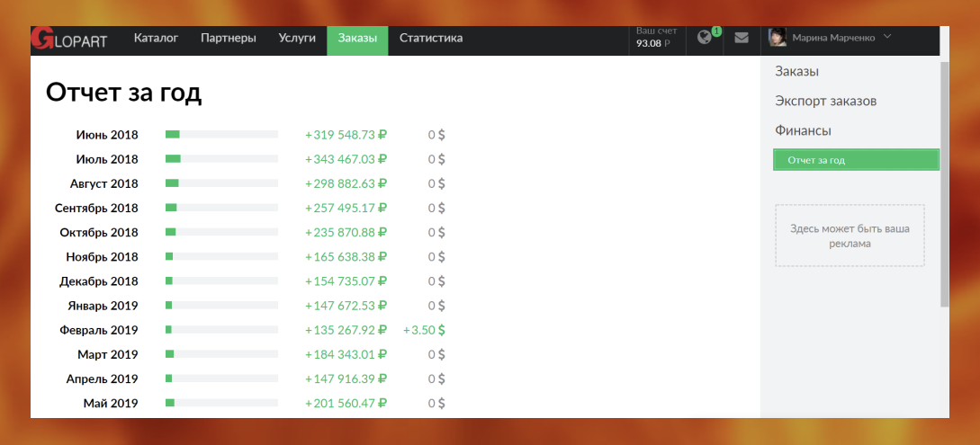Screen dimensions: 980x445
Task: Click the amount +165 638.38 ₽
Action: pos(346,256)
